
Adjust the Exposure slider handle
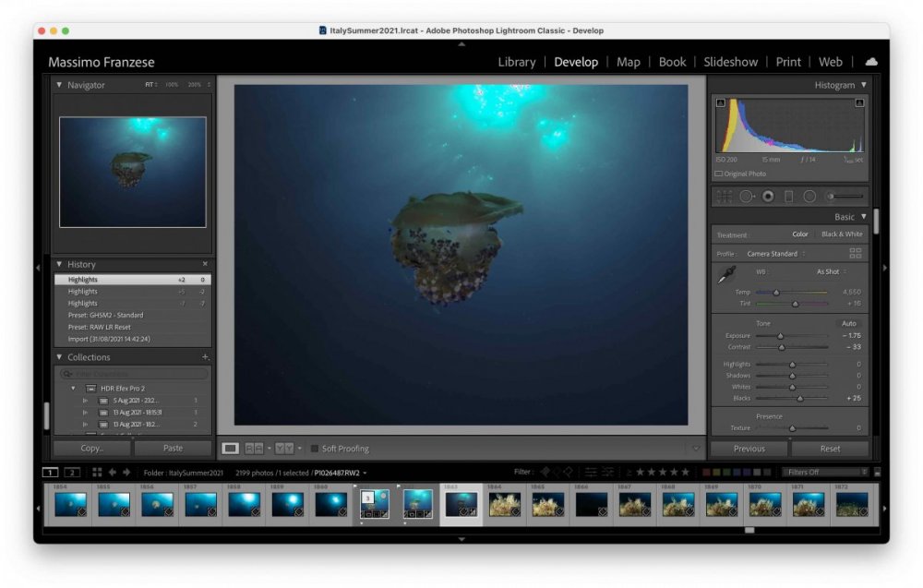pos(781,335)
